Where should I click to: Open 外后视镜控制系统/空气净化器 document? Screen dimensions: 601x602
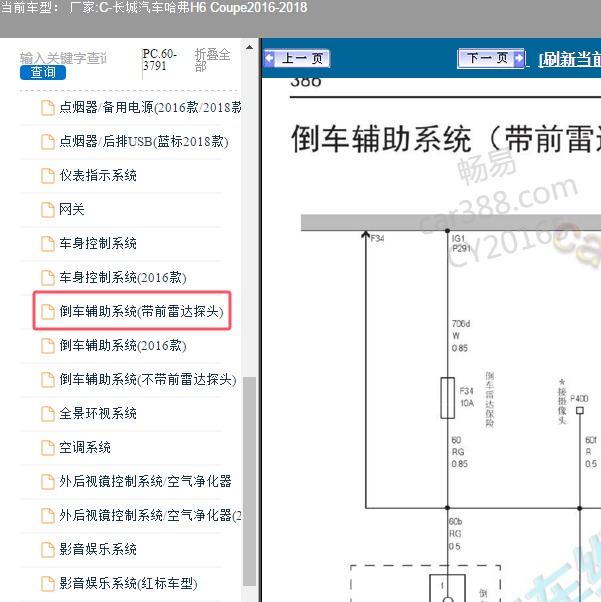pyautogui.click(x=145, y=481)
